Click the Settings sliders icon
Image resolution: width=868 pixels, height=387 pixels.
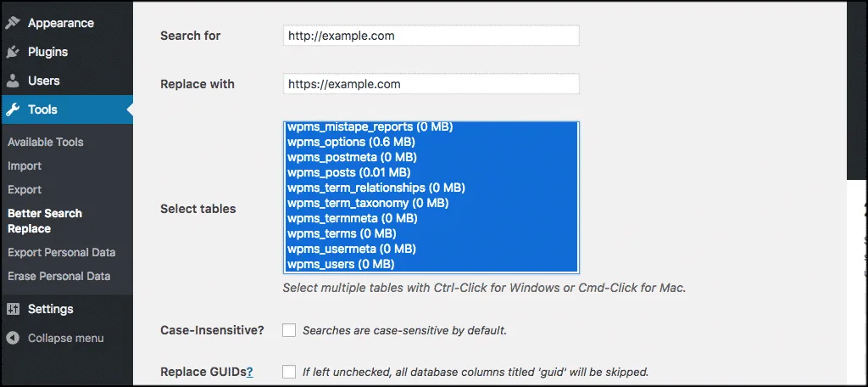click(13, 309)
